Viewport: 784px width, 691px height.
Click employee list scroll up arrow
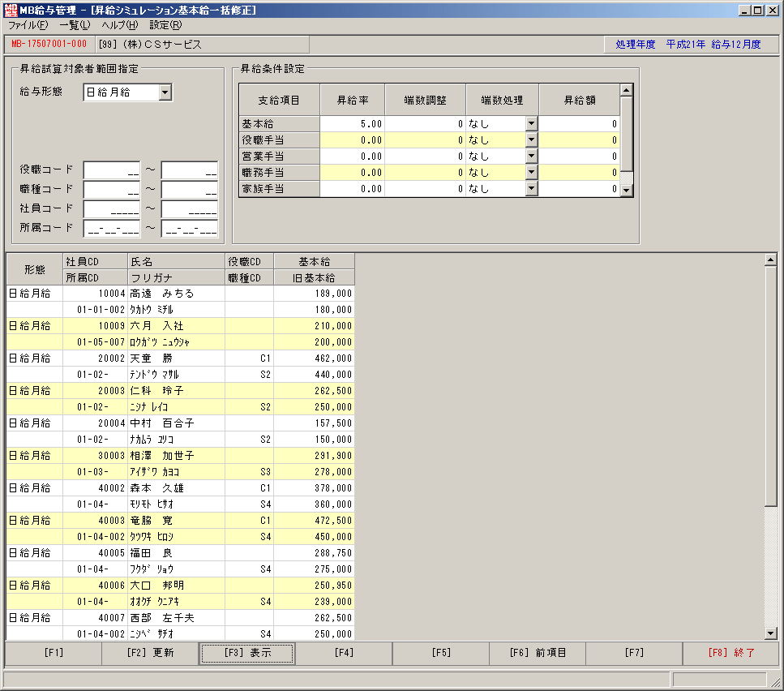(770, 260)
